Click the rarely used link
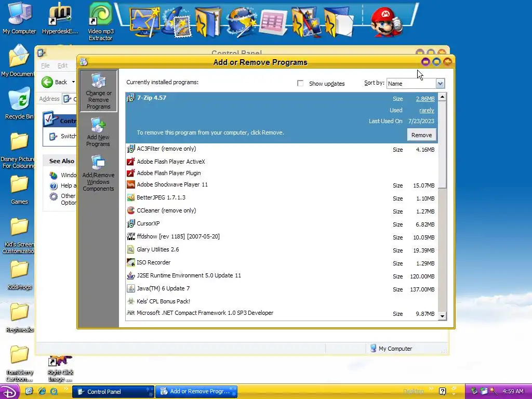The height and width of the screenshot is (399, 532). tap(427, 110)
